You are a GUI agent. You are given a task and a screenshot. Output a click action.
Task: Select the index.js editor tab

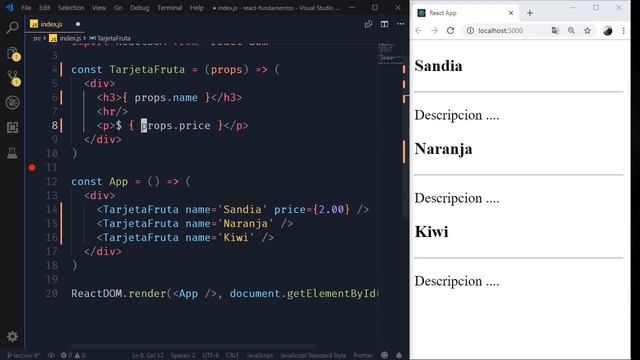56,24
